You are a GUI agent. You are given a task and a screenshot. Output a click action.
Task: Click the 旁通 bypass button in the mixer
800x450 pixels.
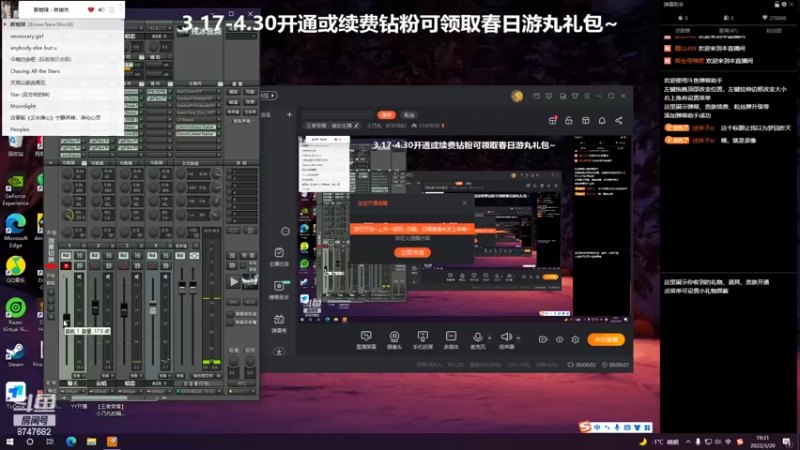pyautogui.click(x=248, y=255)
